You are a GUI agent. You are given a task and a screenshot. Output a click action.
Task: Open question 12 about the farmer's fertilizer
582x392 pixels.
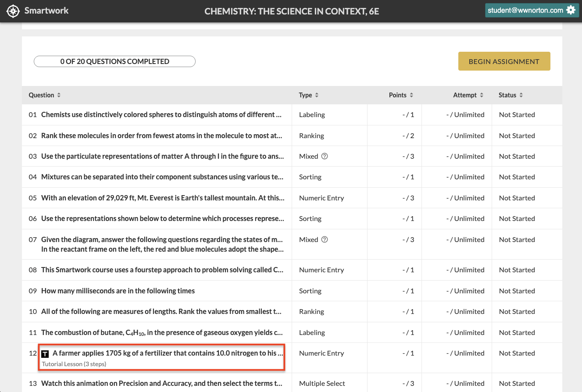[168, 353]
